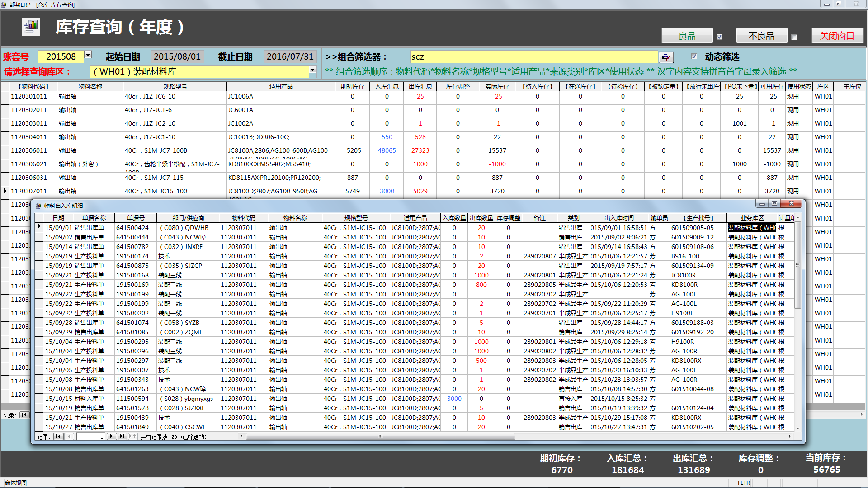Click the inventory report icon beside the title

point(31,27)
